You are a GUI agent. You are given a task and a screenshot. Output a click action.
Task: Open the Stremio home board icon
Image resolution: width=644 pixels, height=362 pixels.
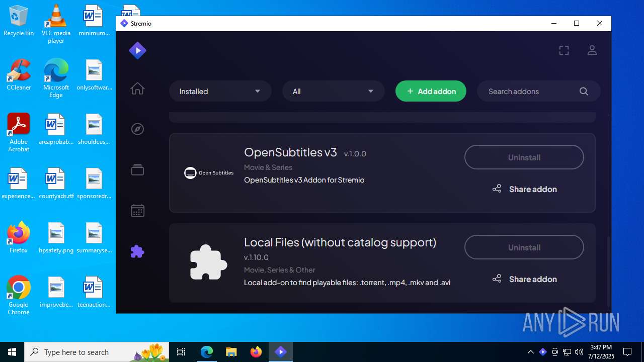click(x=137, y=89)
